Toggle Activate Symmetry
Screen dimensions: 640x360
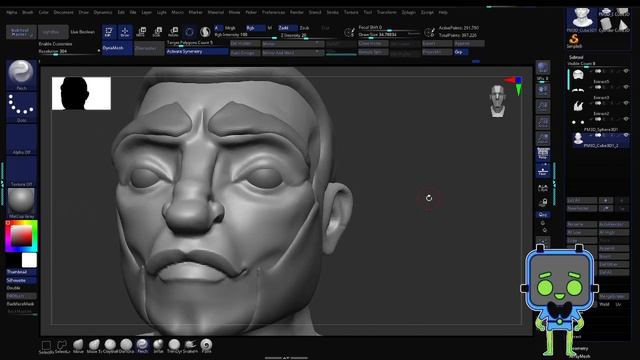(197, 51)
